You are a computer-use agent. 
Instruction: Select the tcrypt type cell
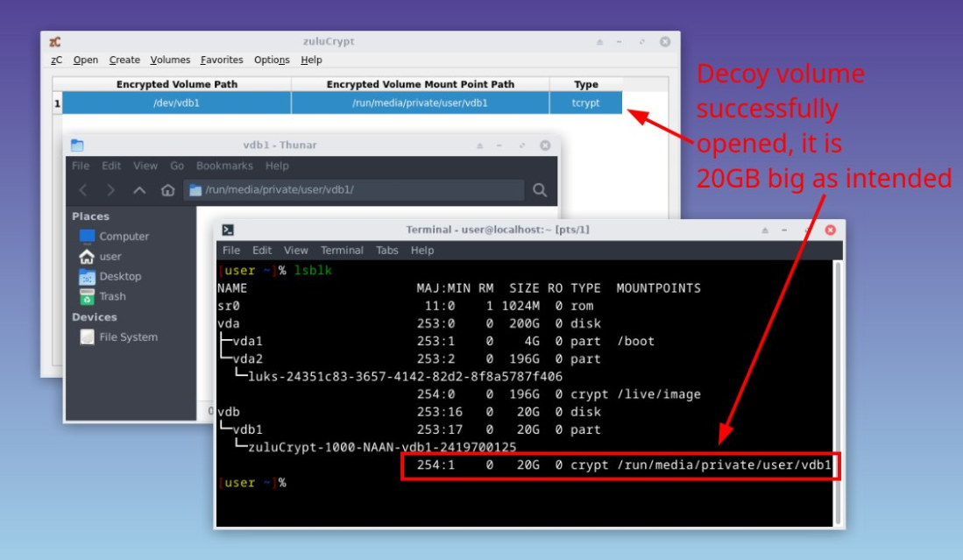point(586,103)
